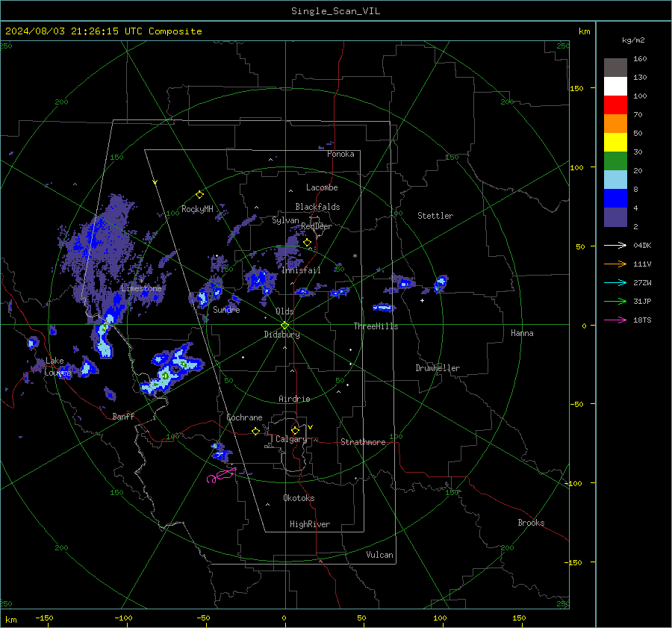Click the Drumheller town label
The image size is (672, 628).
click(x=438, y=368)
